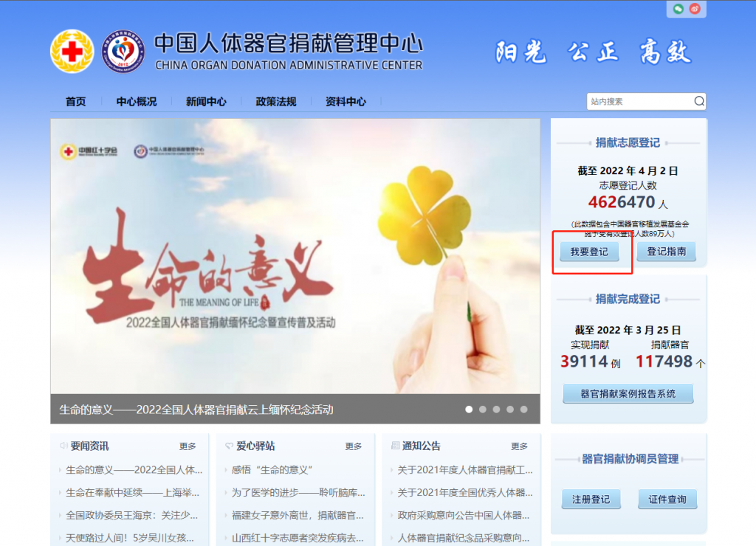
Task: Open 器官捐献案例报告系统 button
Action: 628,394
